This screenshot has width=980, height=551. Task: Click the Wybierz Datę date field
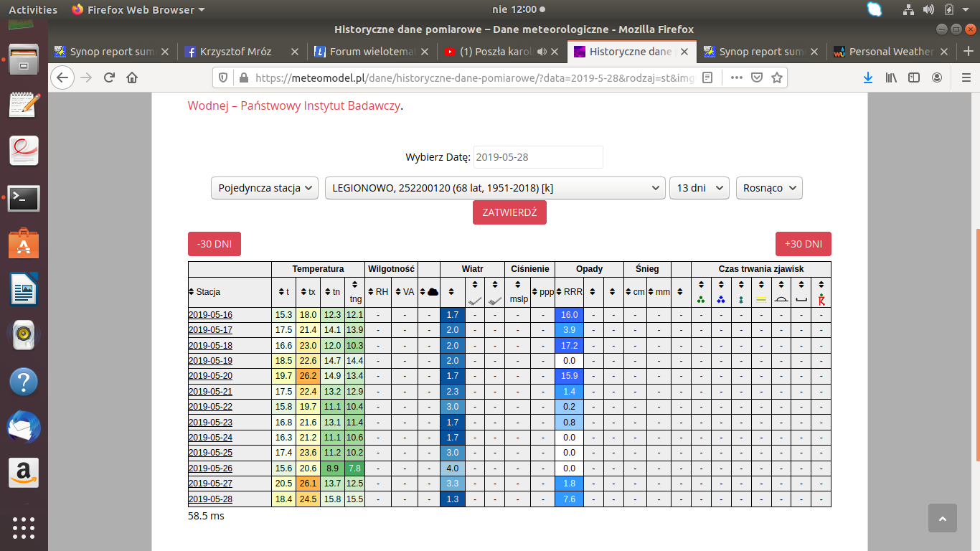point(537,157)
